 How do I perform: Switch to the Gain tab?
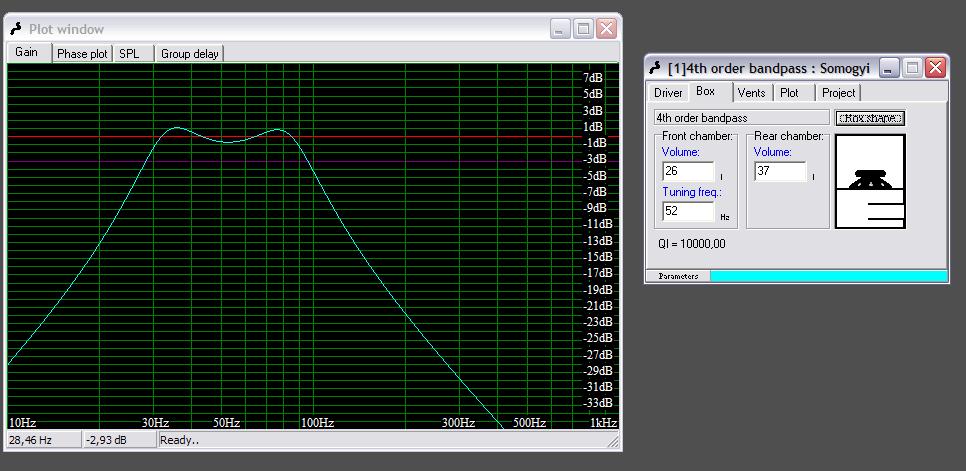[27, 52]
